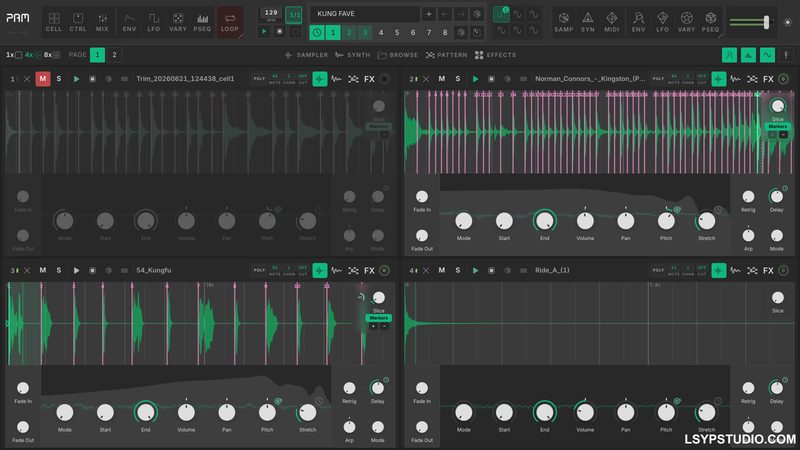Select sampler icon for cell 2 Norman_Connors
The height and width of the screenshot is (450, 800).
pos(718,79)
